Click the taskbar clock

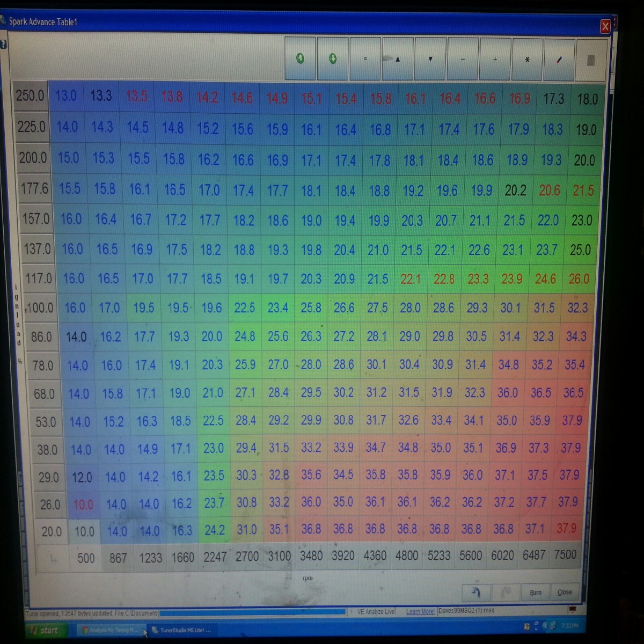pyautogui.click(x=570, y=626)
